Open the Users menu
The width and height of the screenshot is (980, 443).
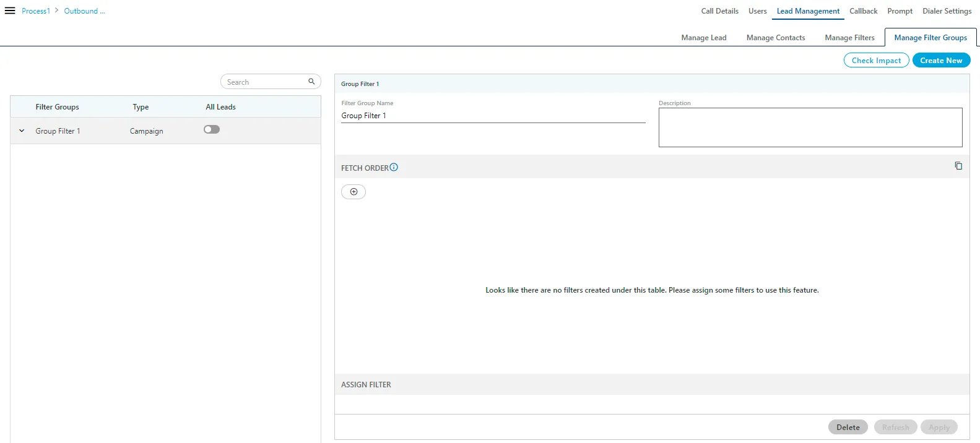(757, 11)
